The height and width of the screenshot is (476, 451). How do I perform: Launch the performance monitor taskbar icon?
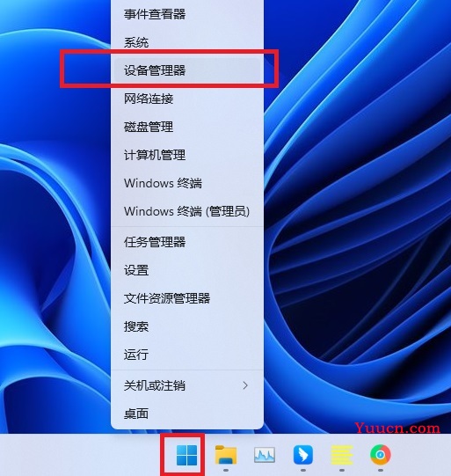(x=265, y=455)
